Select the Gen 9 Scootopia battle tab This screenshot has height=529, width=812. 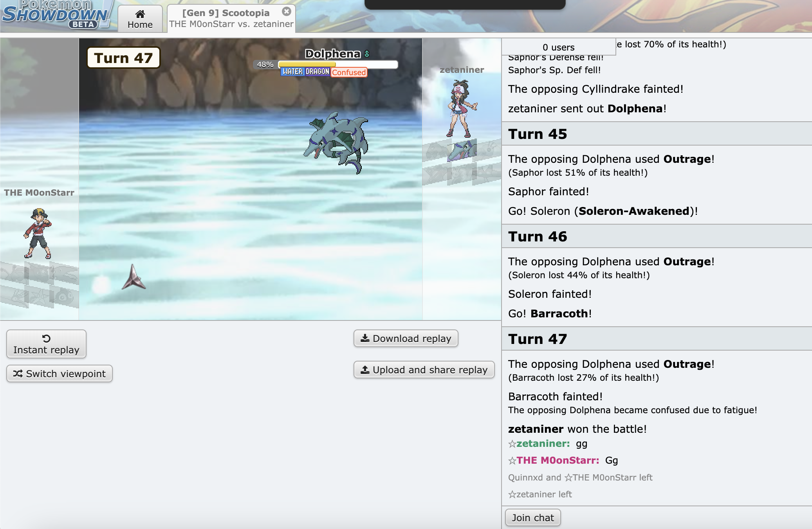[231, 18]
